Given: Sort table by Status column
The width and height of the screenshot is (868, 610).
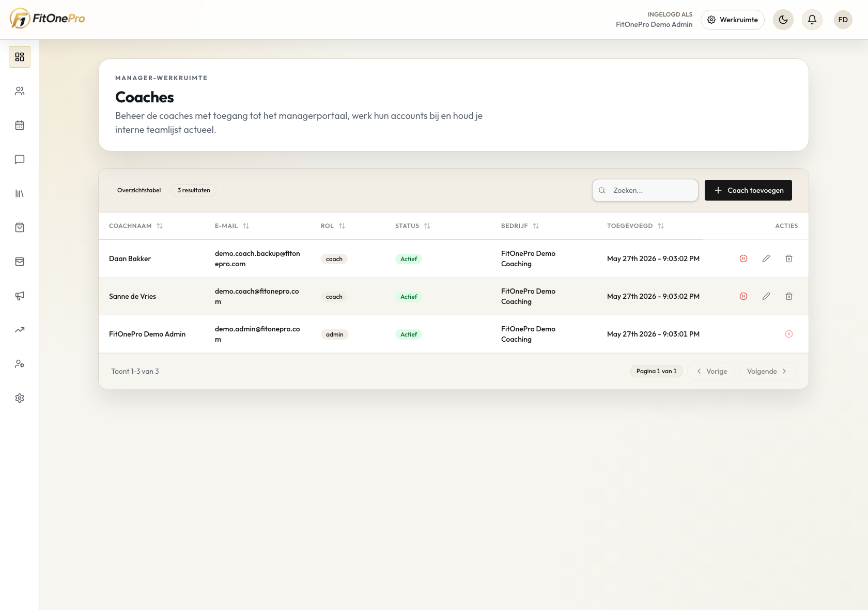Looking at the screenshot, I should [x=413, y=226].
